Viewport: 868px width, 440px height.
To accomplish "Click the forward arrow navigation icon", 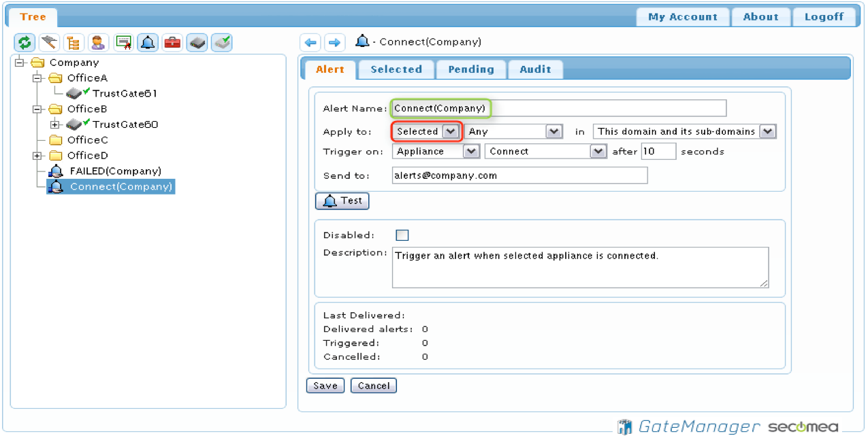I will pyautogui.click(x=334, y=43).
